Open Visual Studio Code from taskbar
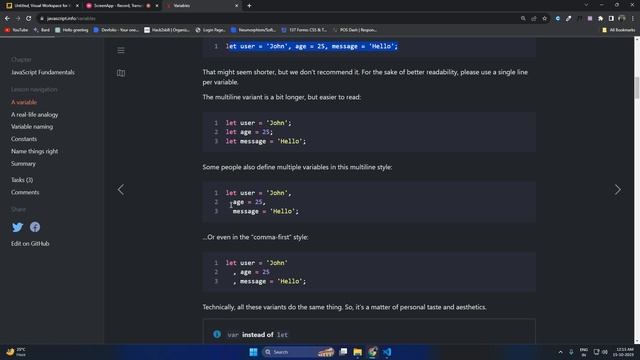 pyautogui.click(x=387, y=352)
